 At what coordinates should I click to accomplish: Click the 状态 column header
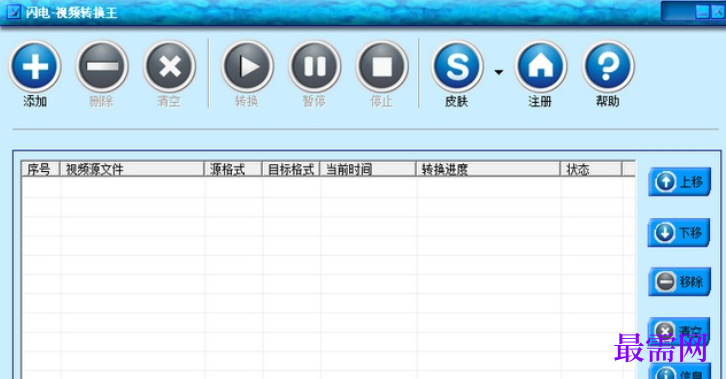[x=591, y=169]
